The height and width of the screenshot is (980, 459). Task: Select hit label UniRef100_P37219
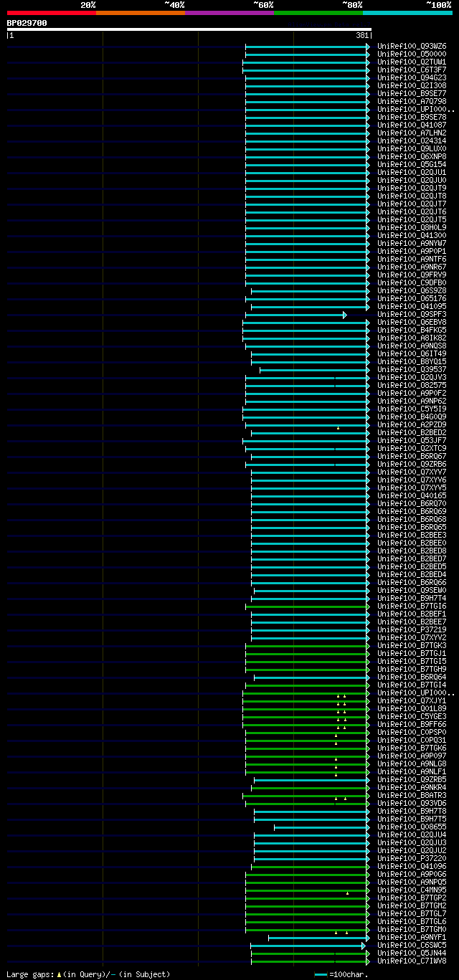coord(412,629)
